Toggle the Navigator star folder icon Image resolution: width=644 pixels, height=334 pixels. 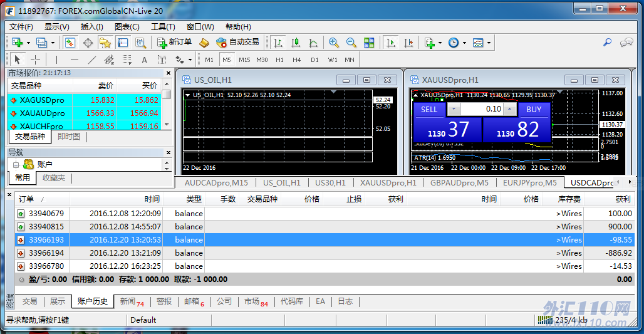tap(105, 43)
